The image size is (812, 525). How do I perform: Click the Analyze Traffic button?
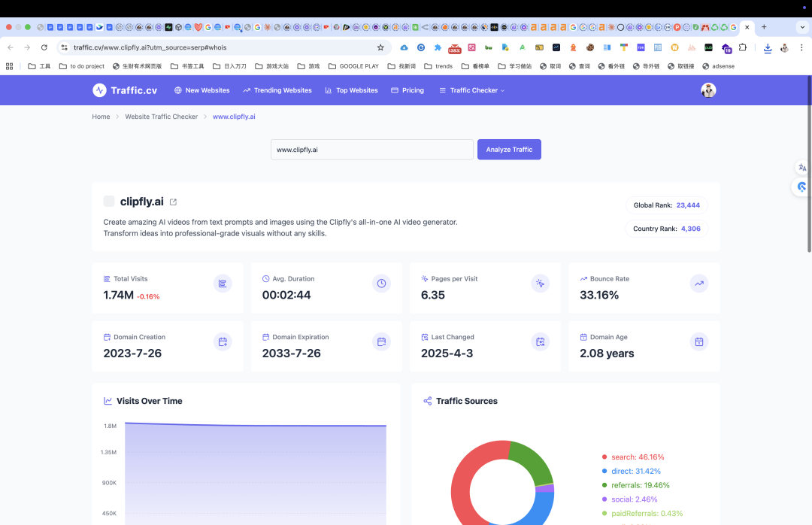(x=509, y=149)
